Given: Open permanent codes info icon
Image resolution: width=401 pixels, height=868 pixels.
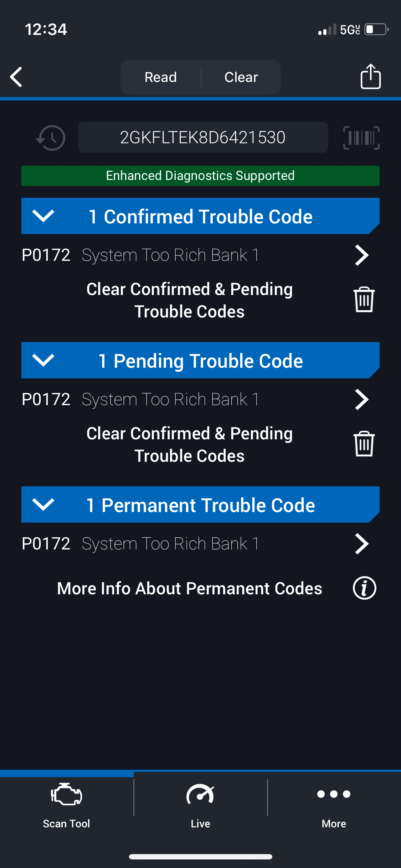Looking at the screenshot, I should pyautogui.click(x=364, y=588).
